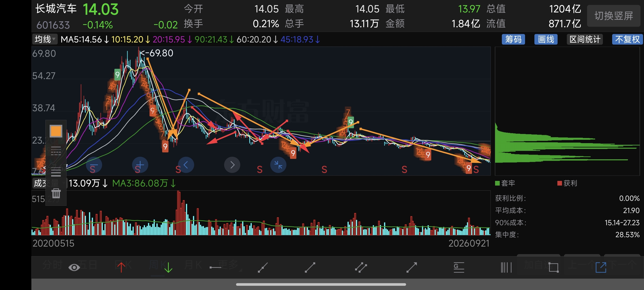Expand the 均线 indicator dropdown

(x=45, y=39)
